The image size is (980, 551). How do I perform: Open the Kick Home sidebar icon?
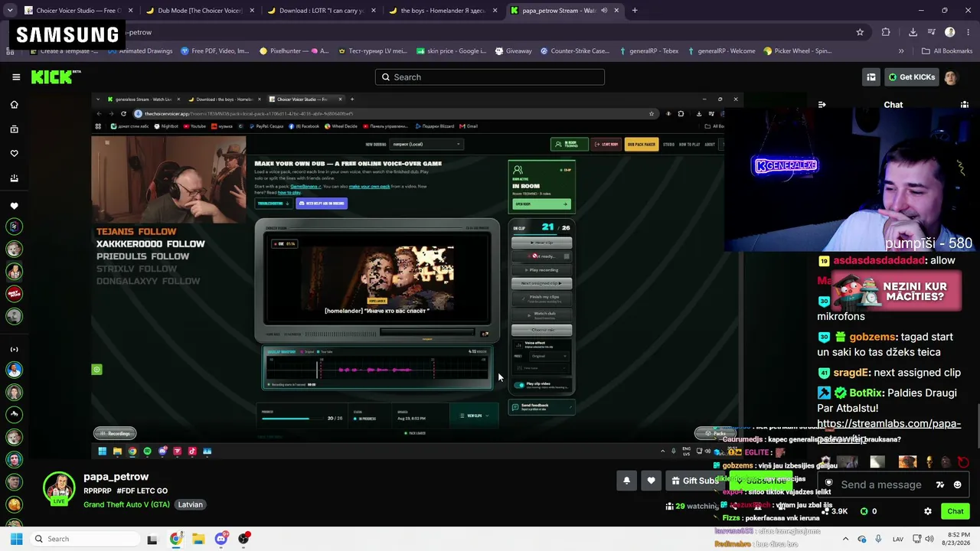pos(15,105)
